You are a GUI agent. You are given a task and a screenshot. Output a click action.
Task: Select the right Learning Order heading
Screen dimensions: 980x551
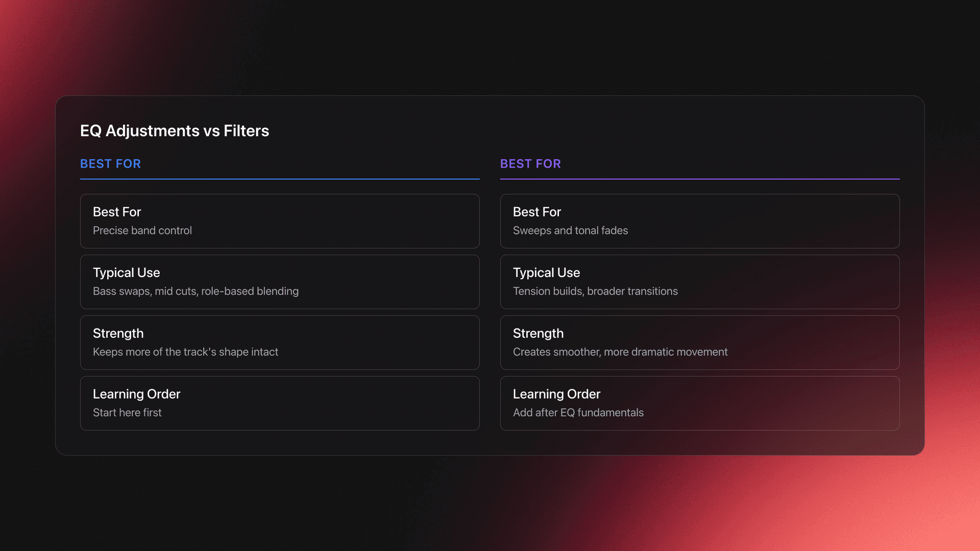pyautogui.click(x=556, y=394)
